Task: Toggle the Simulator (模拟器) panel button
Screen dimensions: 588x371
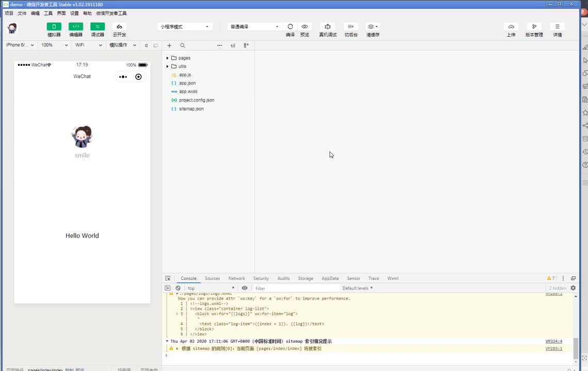Action: [54, 27]
